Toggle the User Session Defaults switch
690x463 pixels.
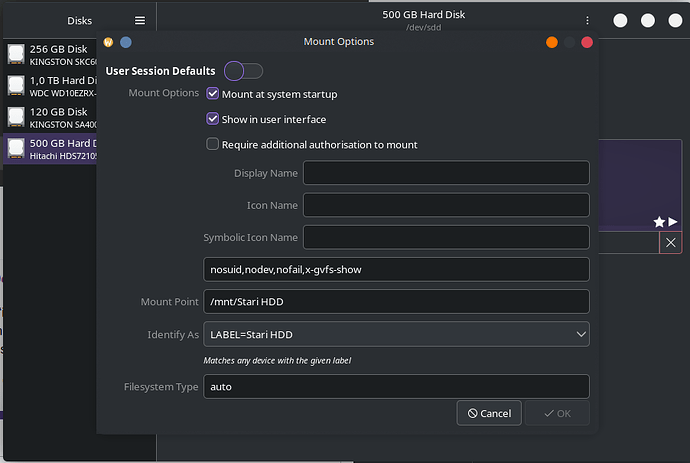point(243,71)
